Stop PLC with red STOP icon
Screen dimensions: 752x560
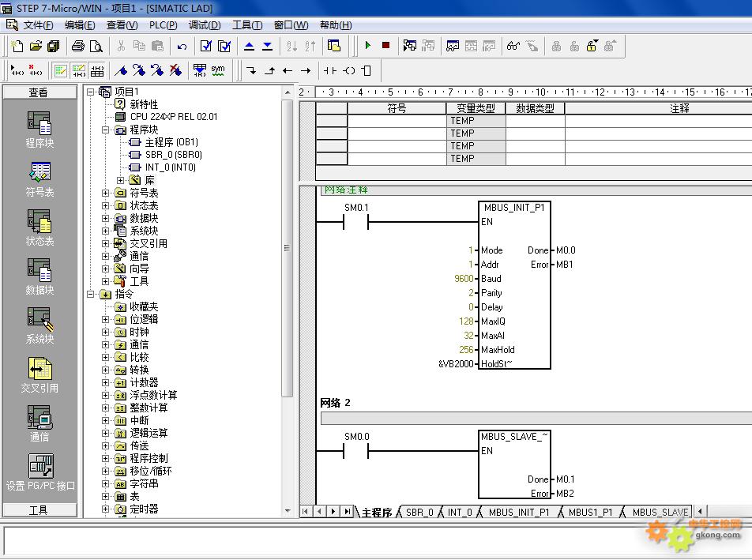pyautogui.click(x=385, y=46)
